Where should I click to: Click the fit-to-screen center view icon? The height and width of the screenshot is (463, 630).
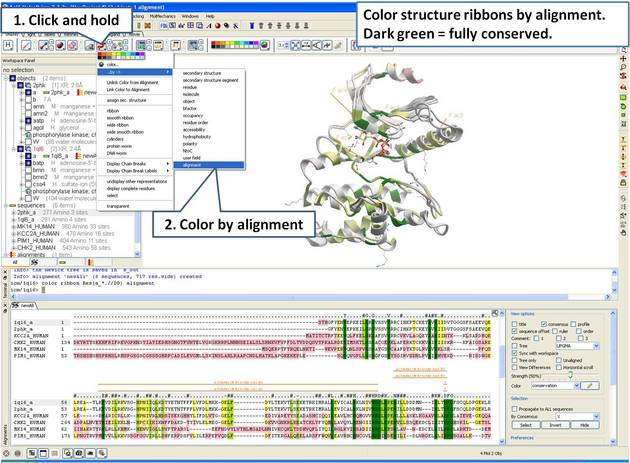click(295, 45)
